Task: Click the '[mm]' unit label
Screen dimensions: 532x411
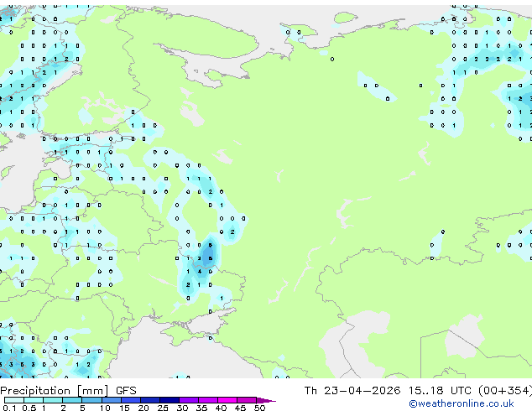Action: pyautogui.click(x=92, y=391)
